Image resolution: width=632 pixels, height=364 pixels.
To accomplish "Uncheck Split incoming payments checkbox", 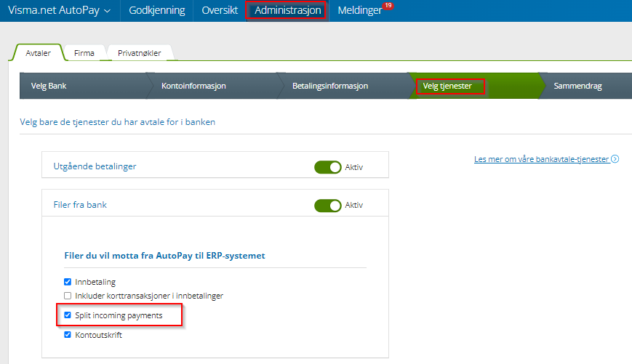I will pyautogui.click(x=68, y=315).
